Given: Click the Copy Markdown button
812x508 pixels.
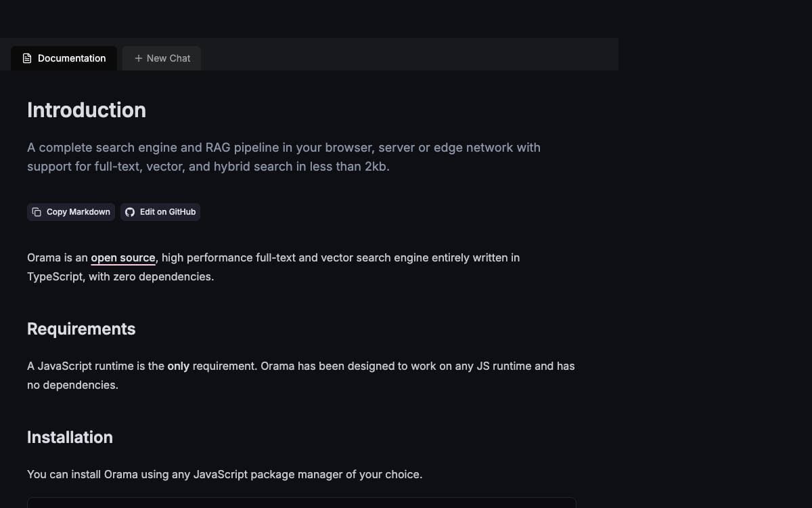Looking at the screenshot, I should pyautogui.click(x=71, y=212).
